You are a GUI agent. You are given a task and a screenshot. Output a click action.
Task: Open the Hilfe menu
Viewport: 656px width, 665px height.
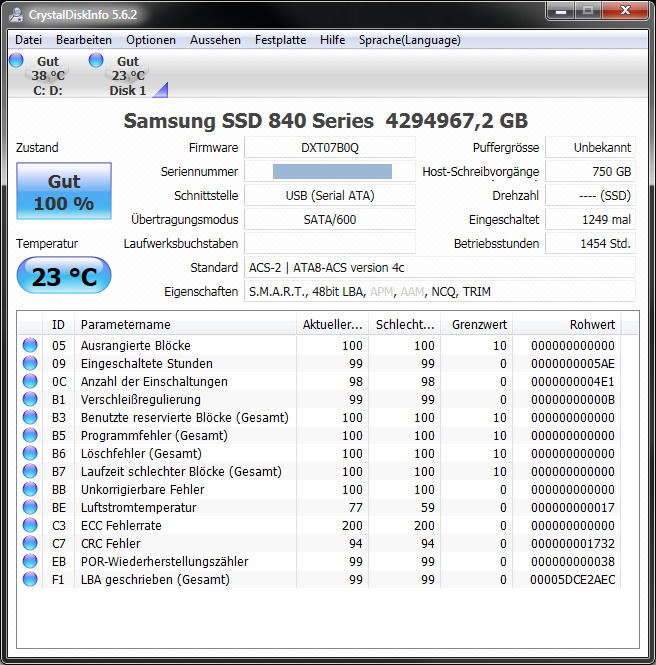(332, 40)
